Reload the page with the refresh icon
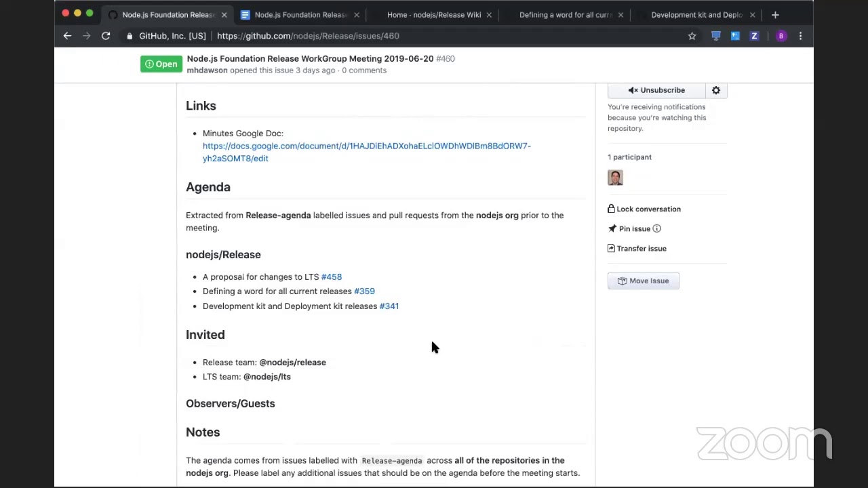Viewport: 868px width, 488px height. [x=106, y=36]
